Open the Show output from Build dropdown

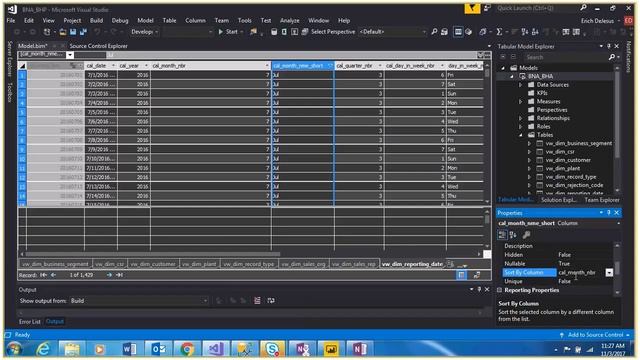[139, 301]
